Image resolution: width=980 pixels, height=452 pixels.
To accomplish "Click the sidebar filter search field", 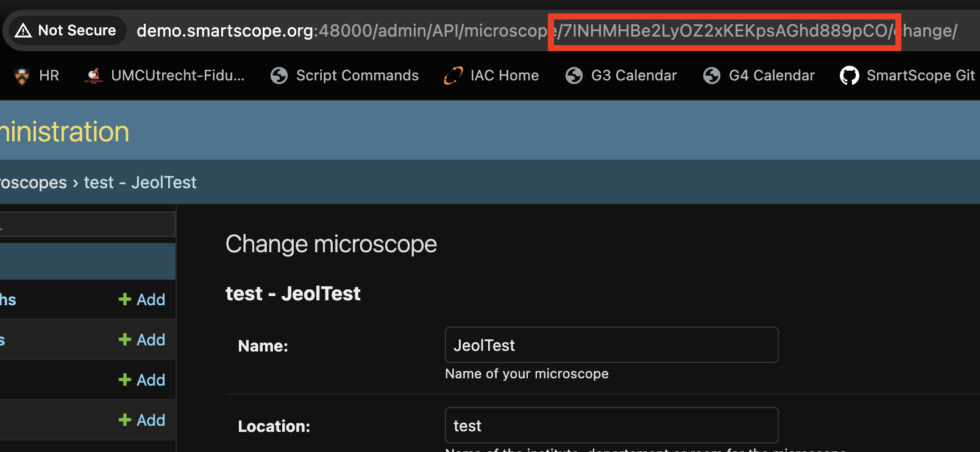I will 87,224.
